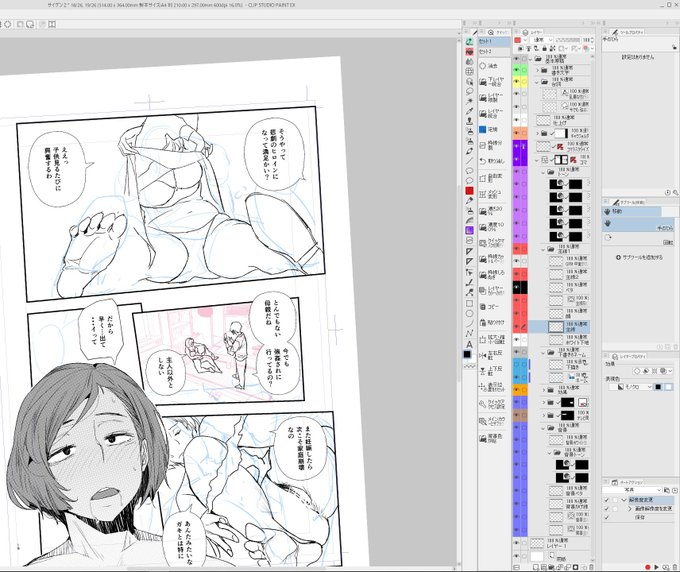
Task: Toggle eye of the amber-marked 効果 folder
Action: (x=516, y=390)
